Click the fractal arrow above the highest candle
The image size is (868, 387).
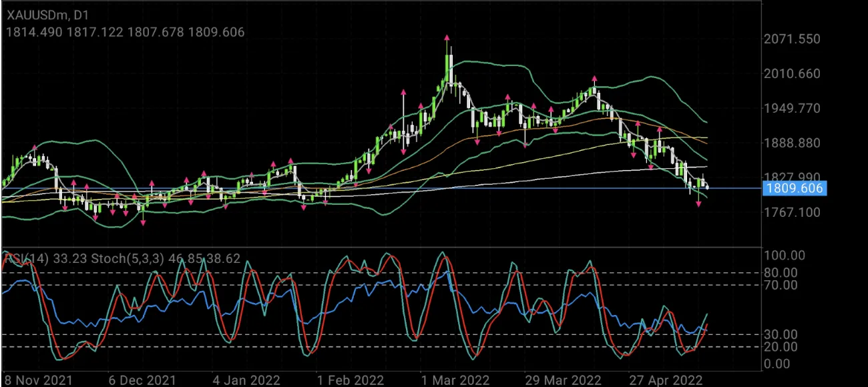tap(447, 39)
